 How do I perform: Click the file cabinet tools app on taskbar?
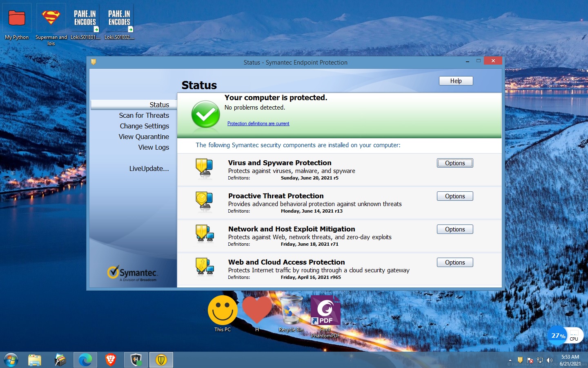[60, 360]
